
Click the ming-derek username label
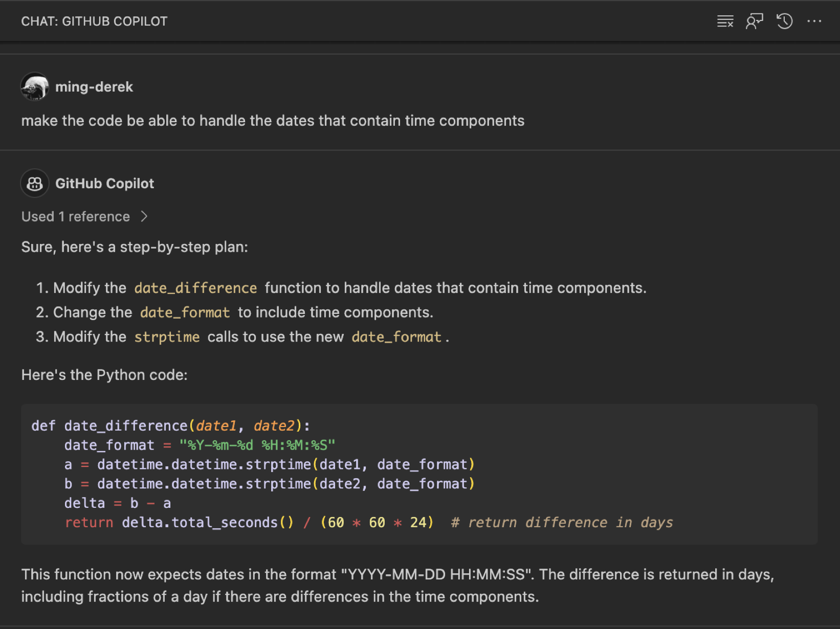[94, 87]
